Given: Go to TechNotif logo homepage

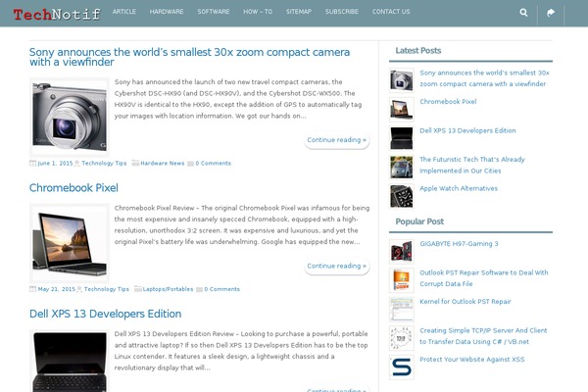Looking at the screenshot, I should point(57,15).
